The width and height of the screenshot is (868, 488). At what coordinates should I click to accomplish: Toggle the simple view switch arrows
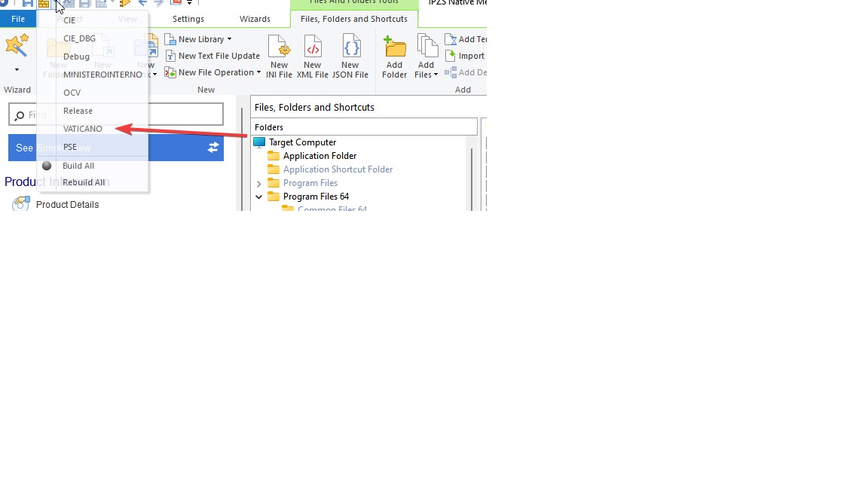pyautogui.click(x=213, y=148)
